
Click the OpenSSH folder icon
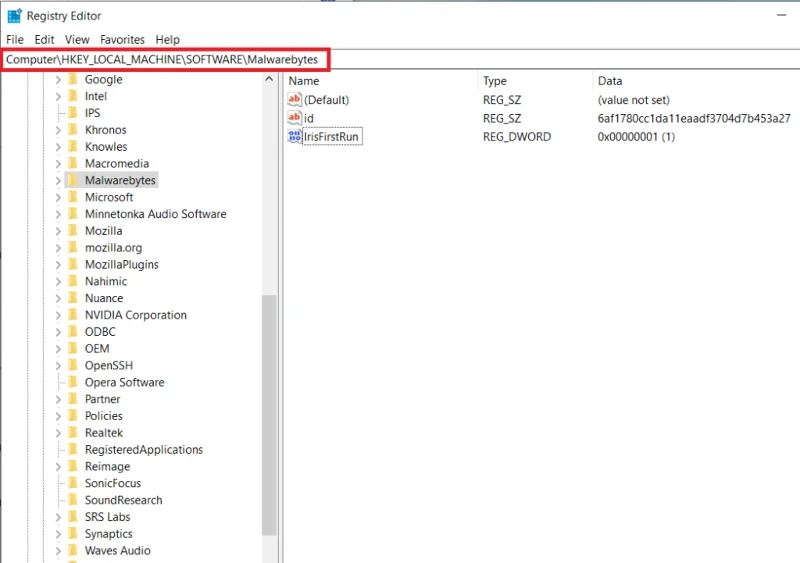(73, 365)
